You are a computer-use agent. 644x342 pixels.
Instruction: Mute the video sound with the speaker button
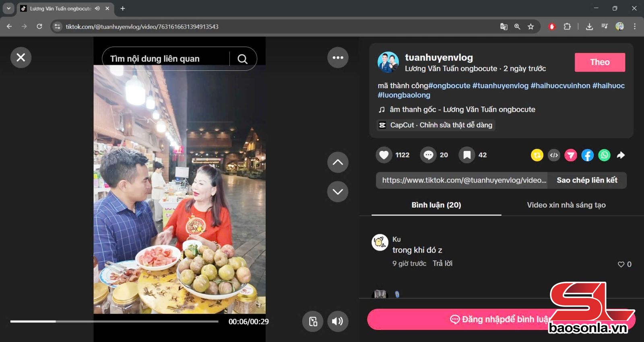[x=337, y=321]
